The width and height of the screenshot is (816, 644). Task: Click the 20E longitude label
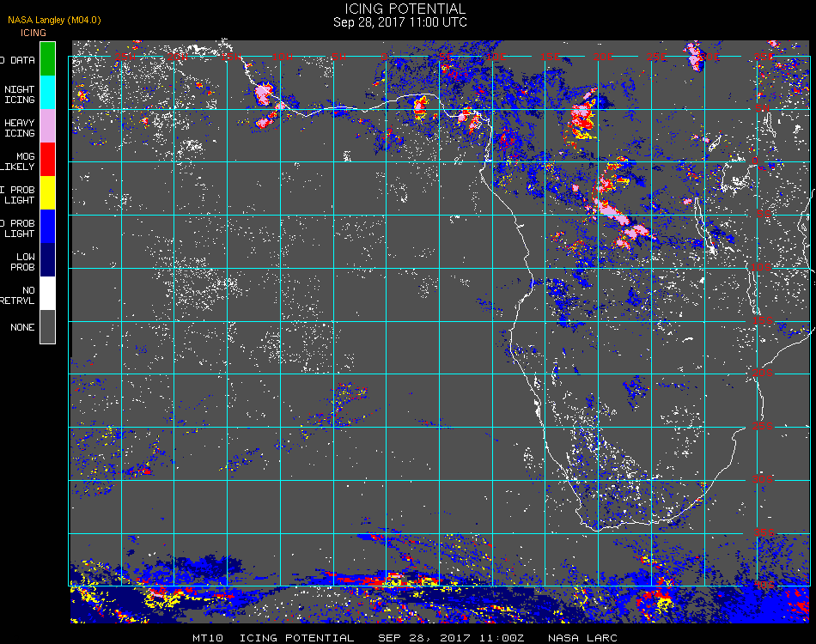pos(603,56)
